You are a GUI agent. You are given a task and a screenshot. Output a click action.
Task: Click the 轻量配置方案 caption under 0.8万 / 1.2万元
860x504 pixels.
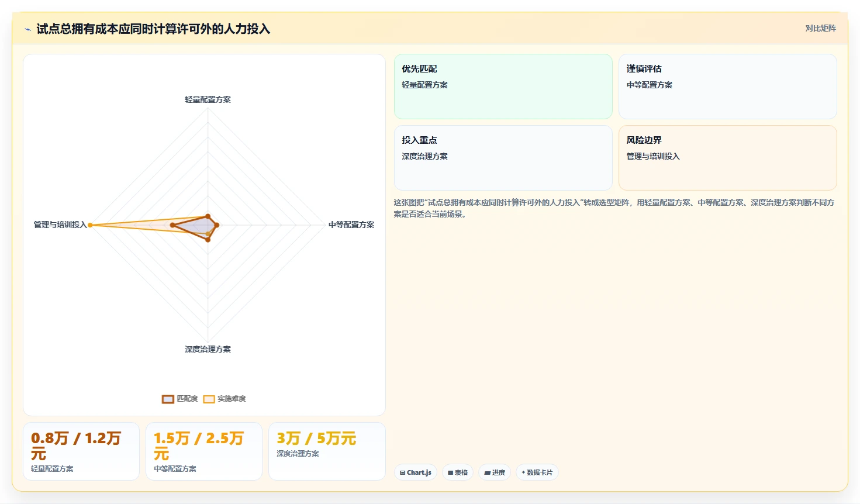[52, 469]
